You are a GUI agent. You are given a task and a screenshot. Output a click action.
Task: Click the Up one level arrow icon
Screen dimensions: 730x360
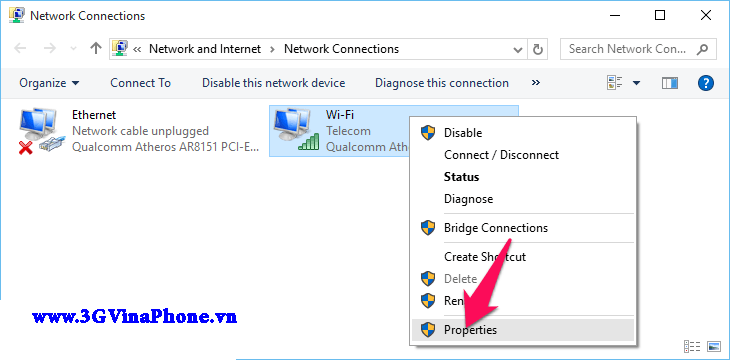[96, 48]
